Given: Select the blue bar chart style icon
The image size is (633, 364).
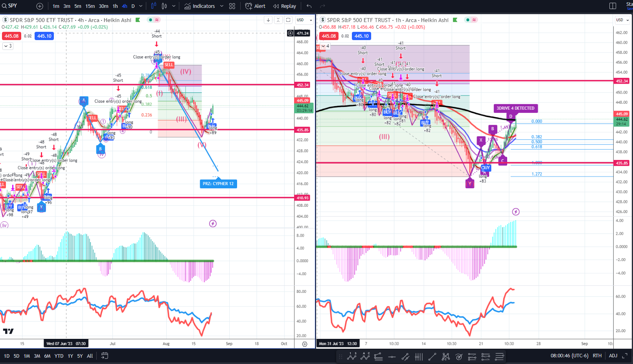Looking at the screenshot, I should coord(154,6).
